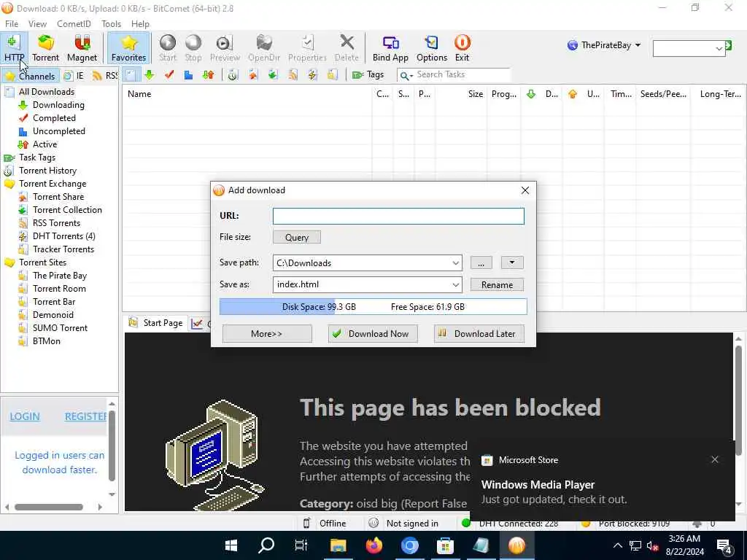Click the HTTP download toolbar icon
Image resolution: width=747 pixels, height=560 pixels.
(x=14, y=47)
